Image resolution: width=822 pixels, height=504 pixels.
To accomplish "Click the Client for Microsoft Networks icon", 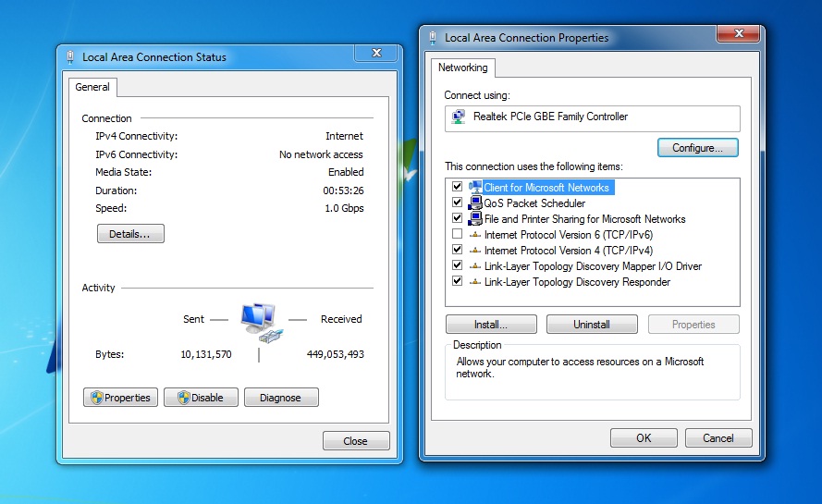I will 475,187.
